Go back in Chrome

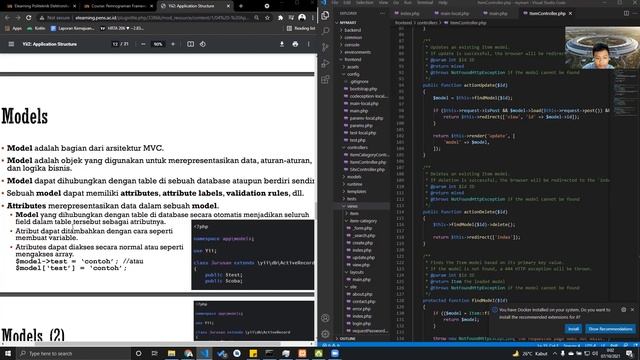click(7, 18)
